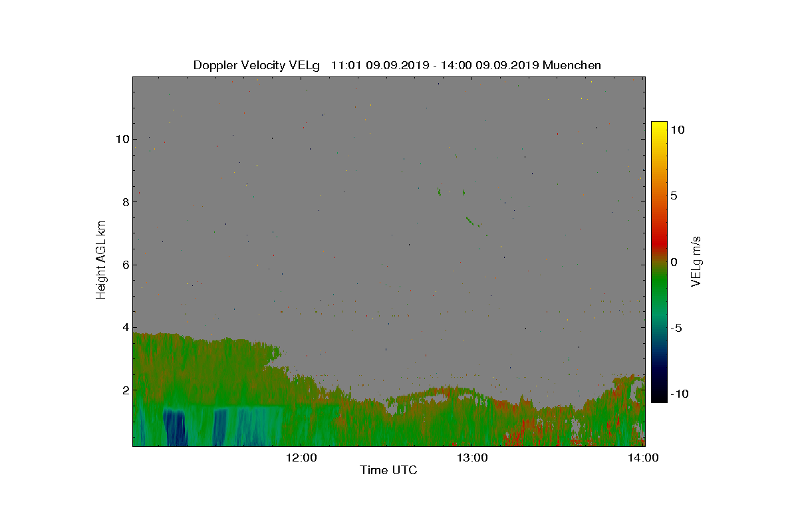Click the 13:00 time tick label
Viewport: 798px width, 532px height.
[472, 458]
